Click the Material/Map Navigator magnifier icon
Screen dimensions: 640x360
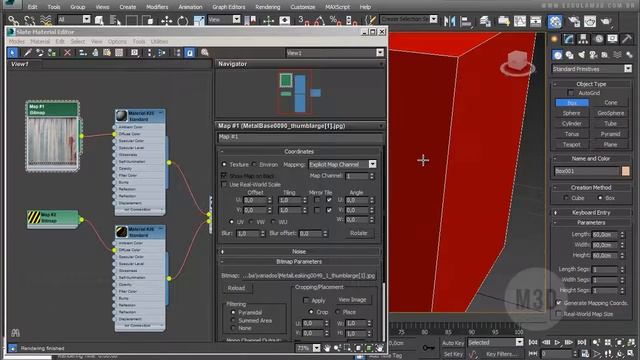coord(204,53)
